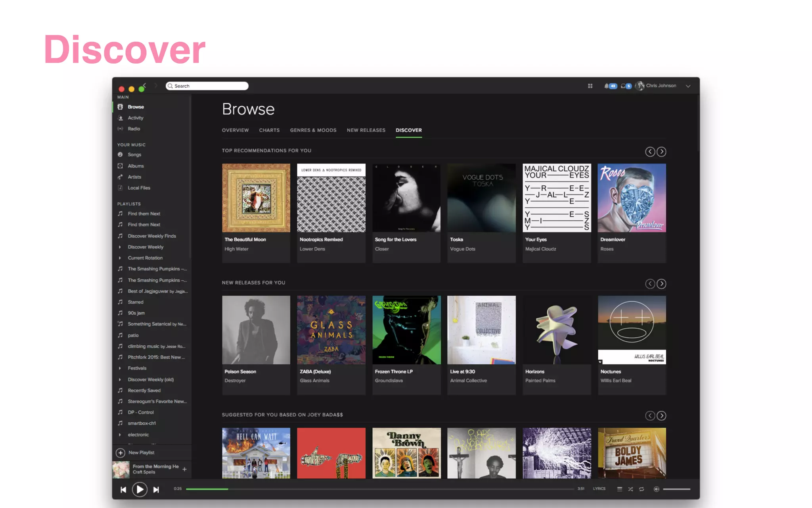This screenshot has height=508, width=812.
Task: Expand the Current Rotation folder
Action: [x=120, y=258]
